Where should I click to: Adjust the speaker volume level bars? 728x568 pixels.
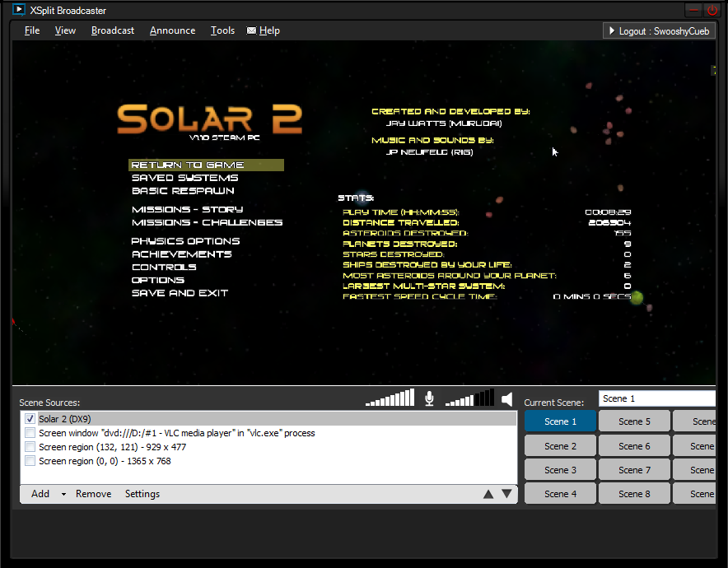pyautogui.click(x=469, y=398)
